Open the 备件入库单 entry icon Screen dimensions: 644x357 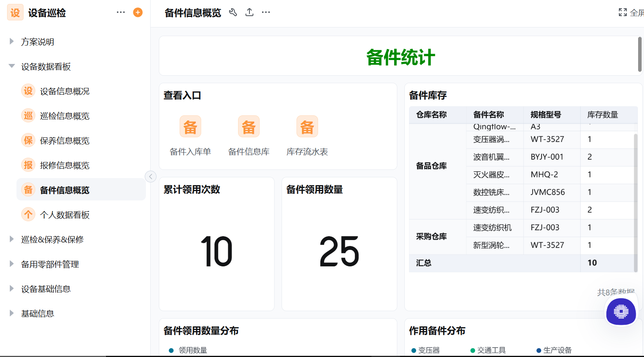click(x=190, y=126)
